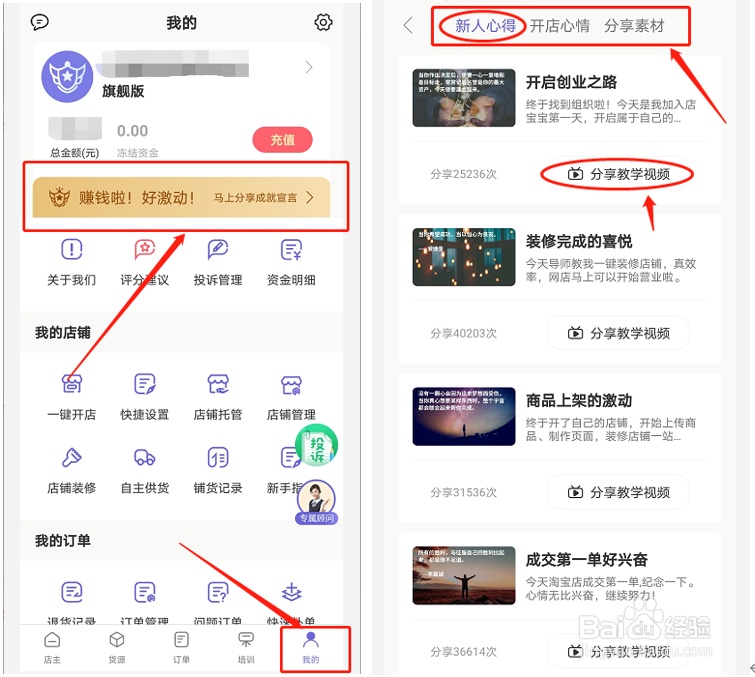Viewport: 755px width, 677px height.
Task: Tap 分享教学视频 under 装修完成的喜悦
Action: coord(618,333)
